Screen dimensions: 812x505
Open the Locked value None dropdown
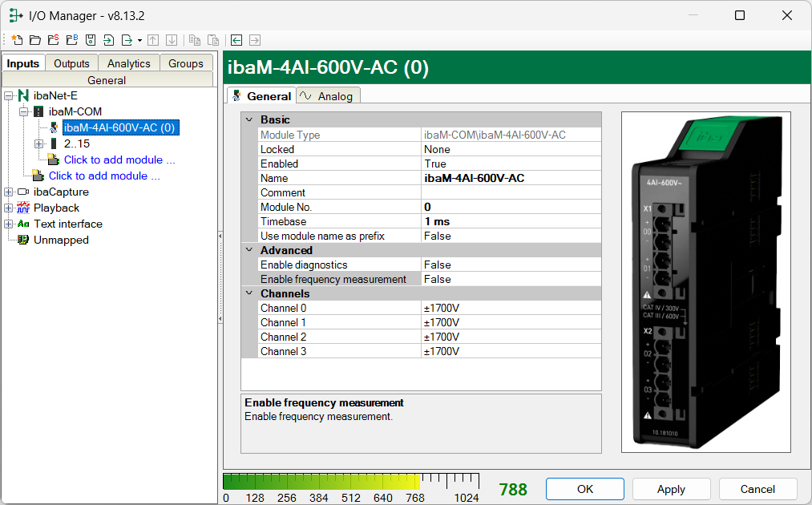[x=511, y=149]
